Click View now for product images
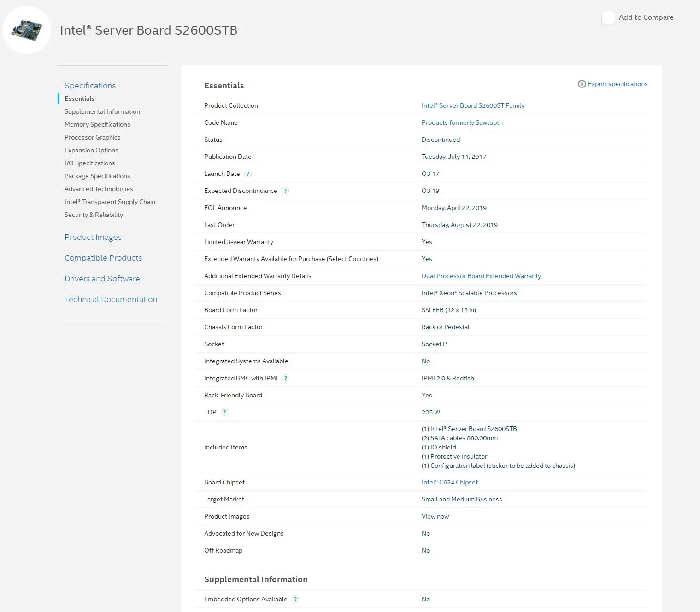 pos(435,516)
